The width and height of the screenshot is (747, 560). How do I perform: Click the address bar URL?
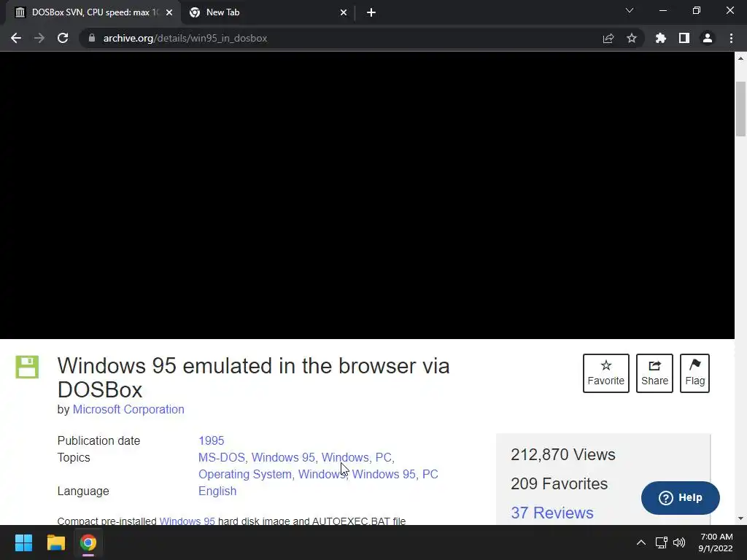pos(185,38)
